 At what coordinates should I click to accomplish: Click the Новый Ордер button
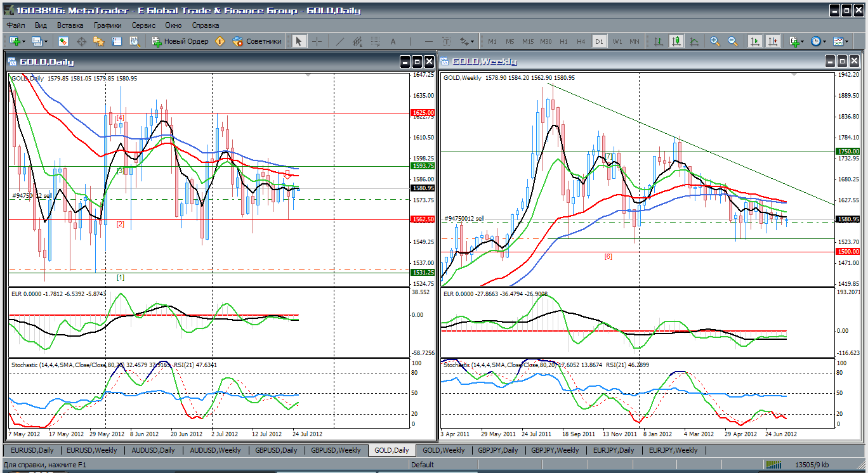point(180,41)
